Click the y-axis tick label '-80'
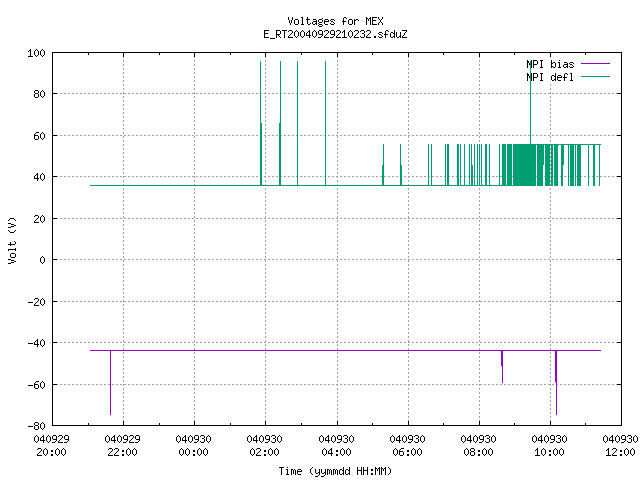Image resolution: width=640 pixels, height=480 pixels. click(x=36, y=426)
